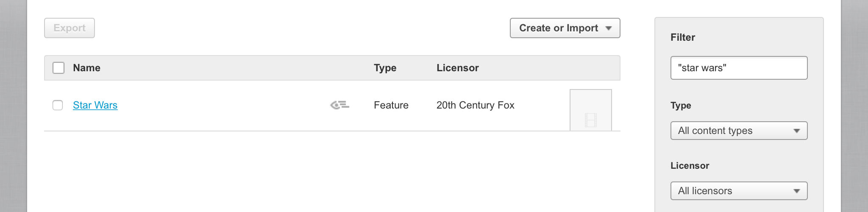Viewport: 868px width, 212px height.
Task: Click the All licensors dropdown arrow
Action: point(796,191)
